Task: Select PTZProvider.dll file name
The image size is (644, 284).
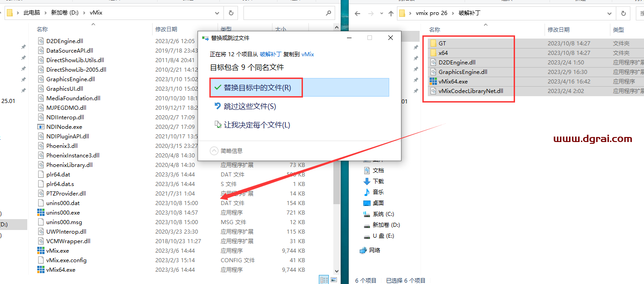Action: coord(66,193)
